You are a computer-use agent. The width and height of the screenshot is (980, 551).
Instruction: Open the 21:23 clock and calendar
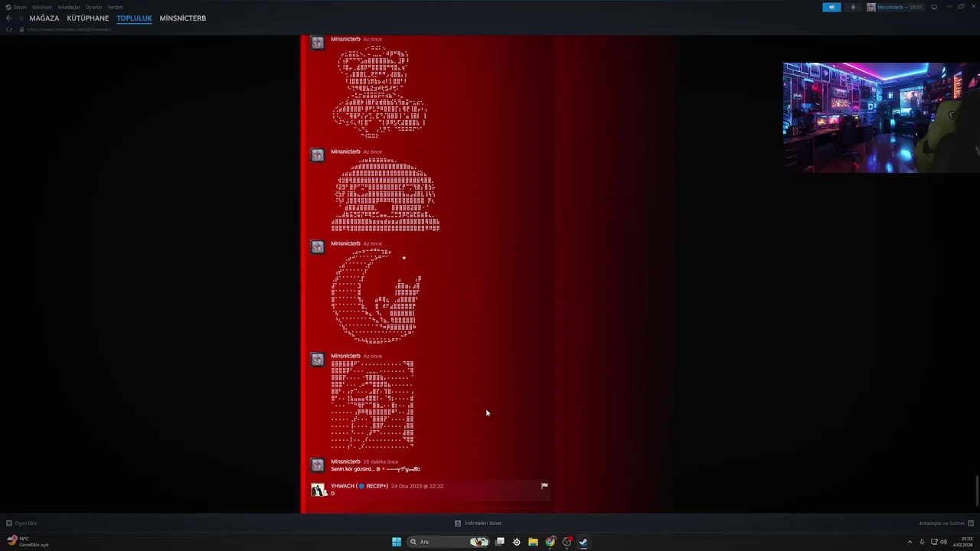[964, 542]
